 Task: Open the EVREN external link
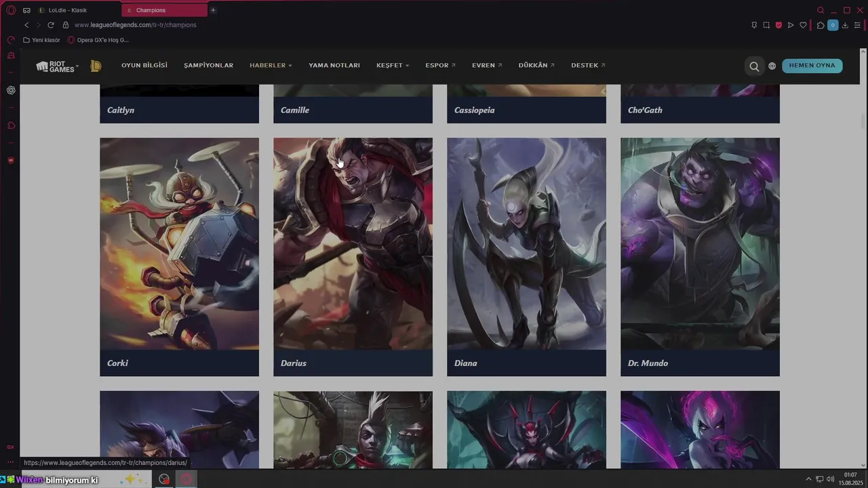pos(487,66)
